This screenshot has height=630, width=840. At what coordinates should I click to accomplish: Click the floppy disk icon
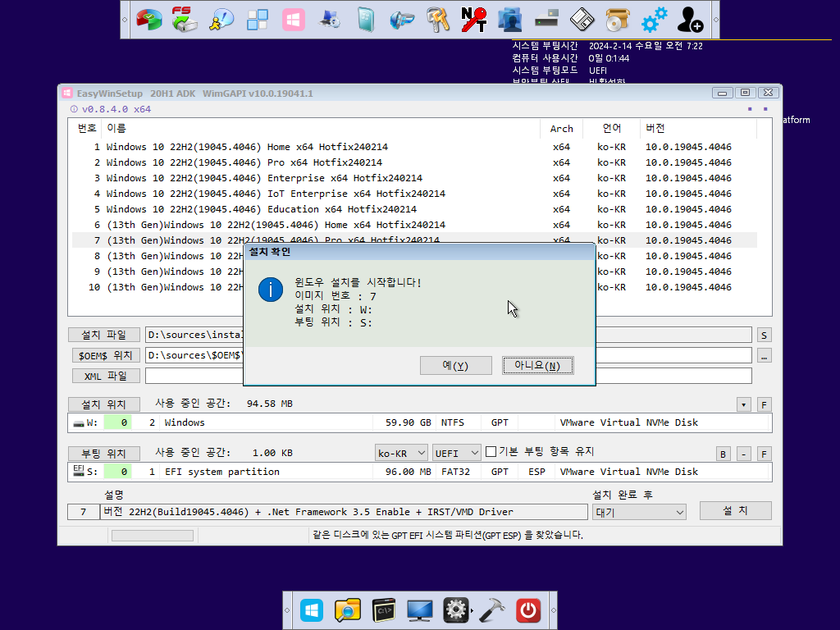(x=582, y=20)
